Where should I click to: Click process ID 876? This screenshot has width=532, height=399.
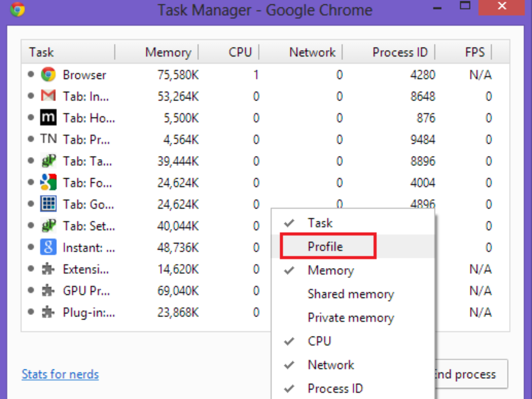click(x=426, y=118)
